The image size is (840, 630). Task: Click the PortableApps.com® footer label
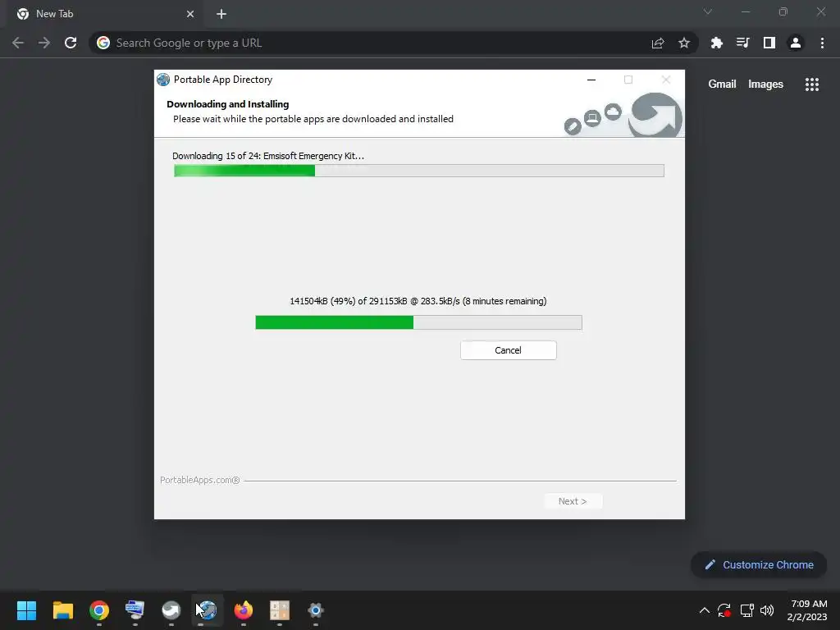pyautogui.click(x=200, y=480)
